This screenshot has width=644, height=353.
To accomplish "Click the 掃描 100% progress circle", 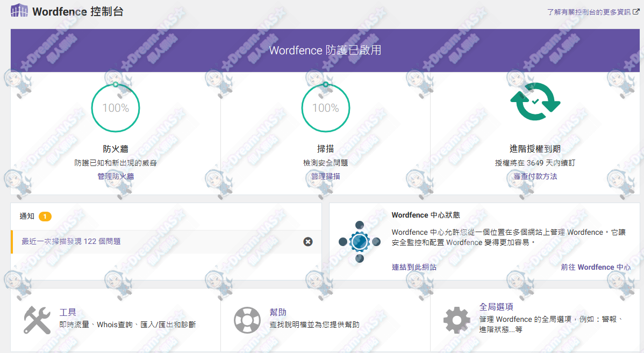I will [x=325, y=108].
